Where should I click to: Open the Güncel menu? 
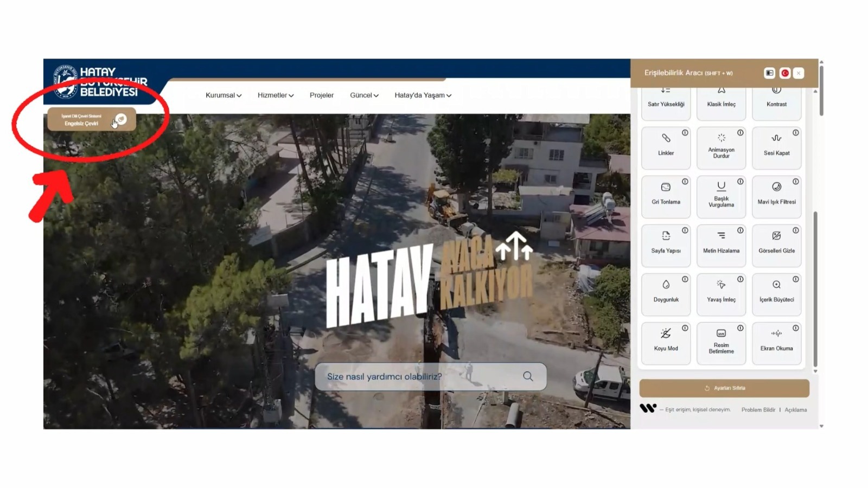click(364, 95)
